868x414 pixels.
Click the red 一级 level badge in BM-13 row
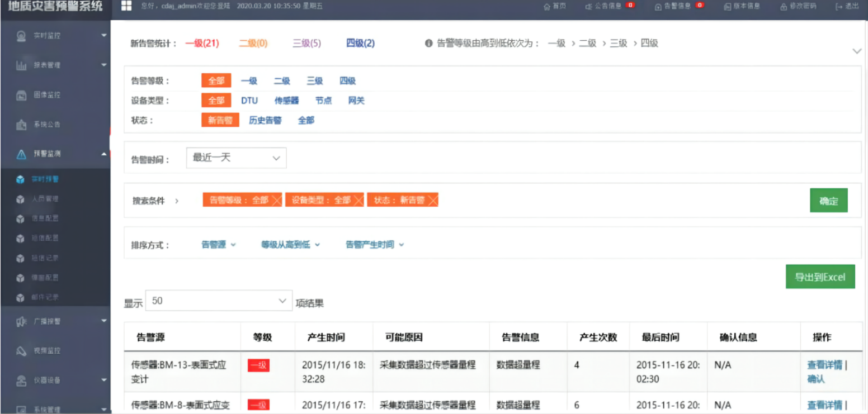point(258,365)
